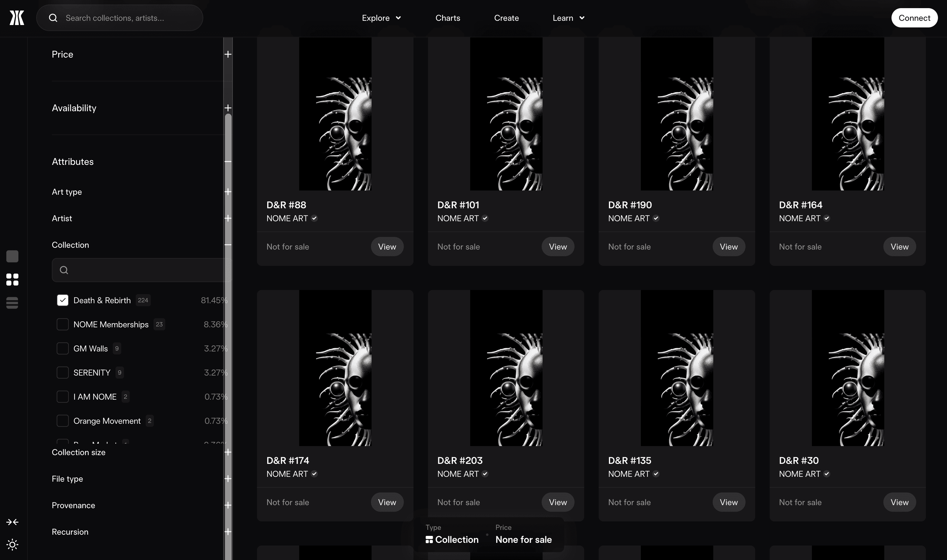Switch to list view layout icon

(x=12, y=303)
